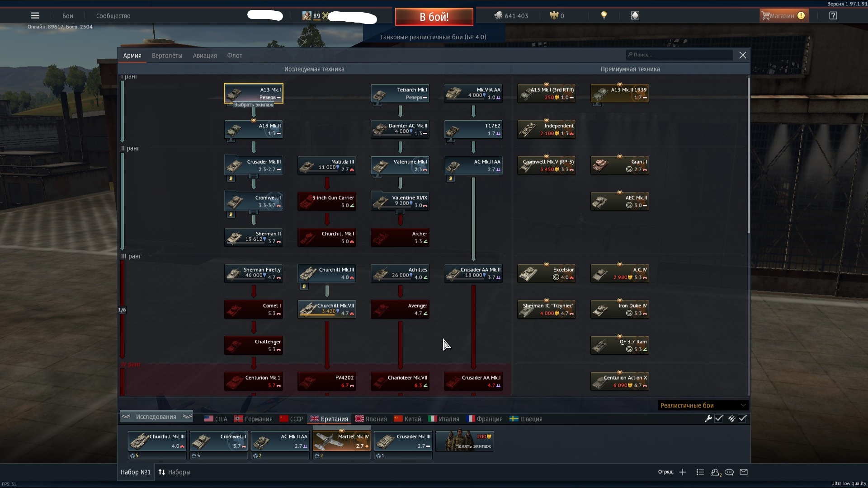Viewport: 868px width, 488px height.
Task: Click the lightbulb hints icon
Action: coord(604,16)
